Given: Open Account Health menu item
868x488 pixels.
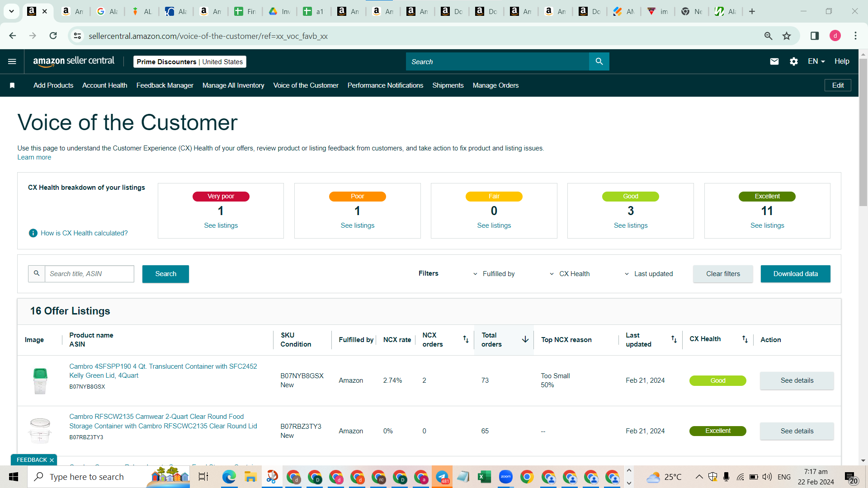Looking at the screenshot, I should 105,85.
